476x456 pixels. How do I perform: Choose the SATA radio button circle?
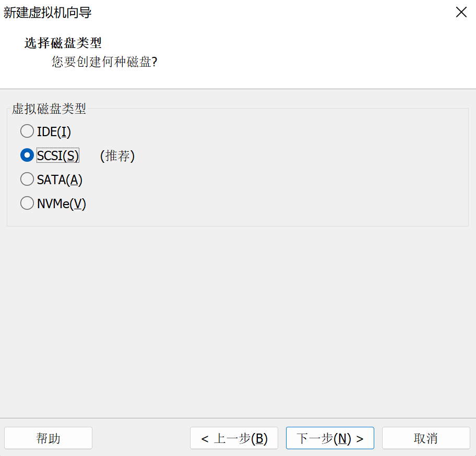coord(27,179)
